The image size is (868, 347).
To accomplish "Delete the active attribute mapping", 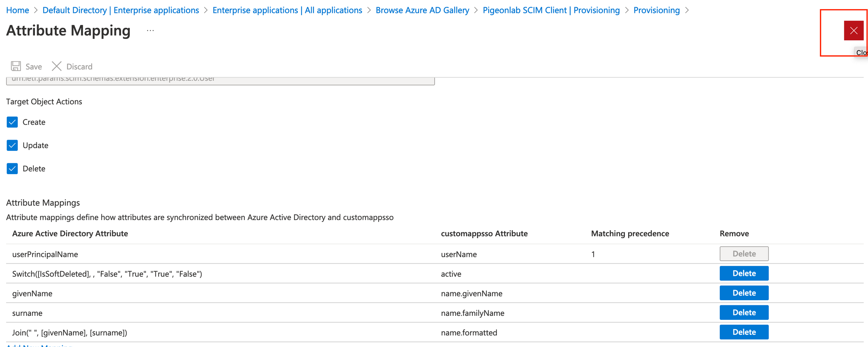I will click(744, 273).
